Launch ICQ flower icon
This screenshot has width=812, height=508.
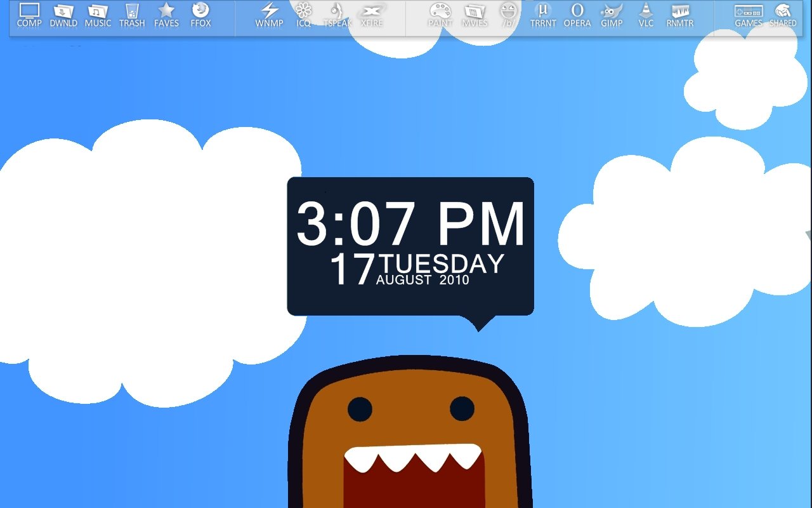[x=304, y=15]
